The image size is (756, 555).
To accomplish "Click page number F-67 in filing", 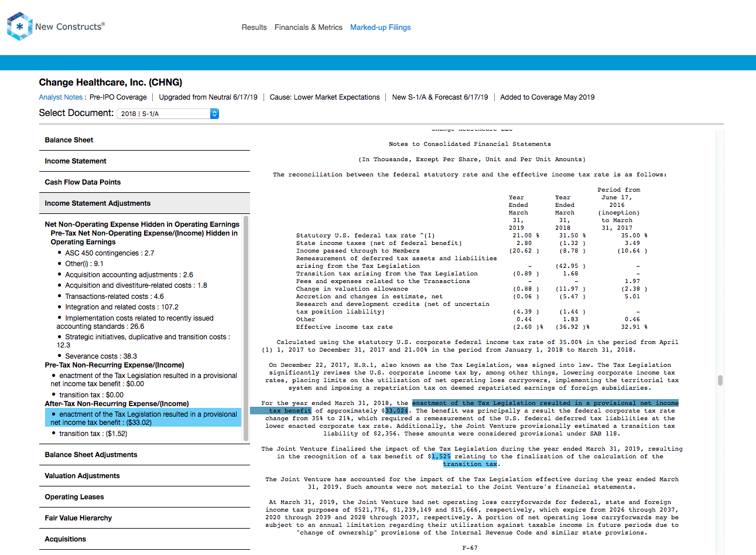I will (x=470, y=548).
